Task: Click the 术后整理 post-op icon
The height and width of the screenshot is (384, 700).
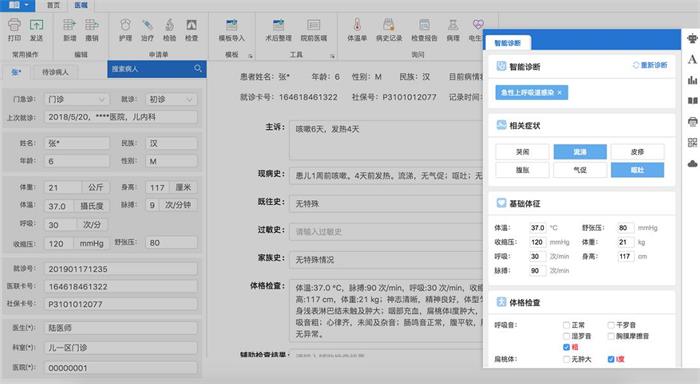Action: click(x=279, y=25)
